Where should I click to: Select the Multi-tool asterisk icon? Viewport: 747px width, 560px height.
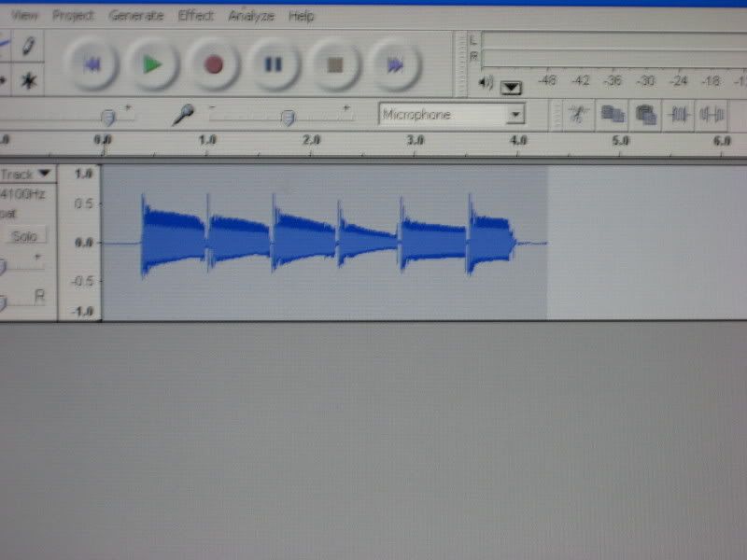pyautogui.click(x=29, y=80)
